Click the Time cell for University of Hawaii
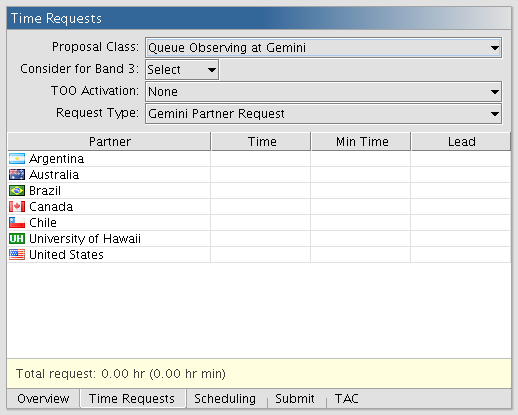Image resolution: width=518 pixels, height=415 pixels. pos(261,239)
